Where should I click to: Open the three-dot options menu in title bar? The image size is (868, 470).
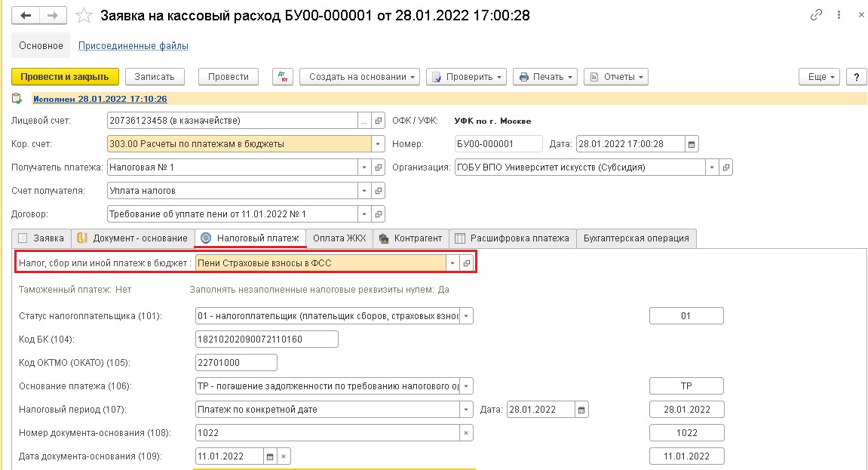point(839,15)
